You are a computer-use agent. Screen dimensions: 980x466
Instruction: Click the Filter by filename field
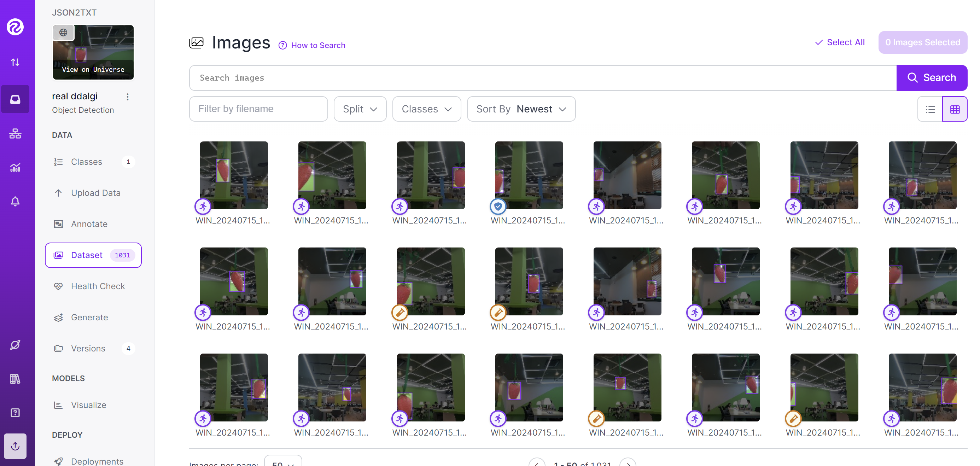pos(258,109)
